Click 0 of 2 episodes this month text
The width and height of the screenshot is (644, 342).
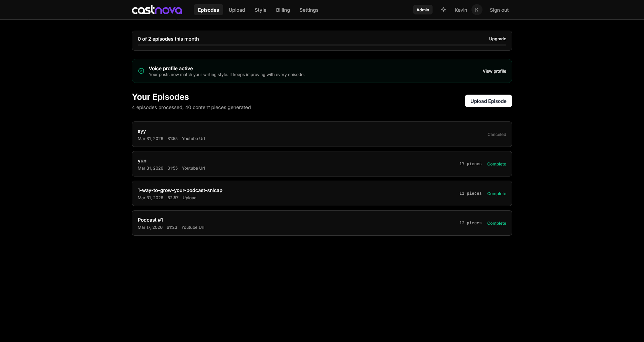168,39
